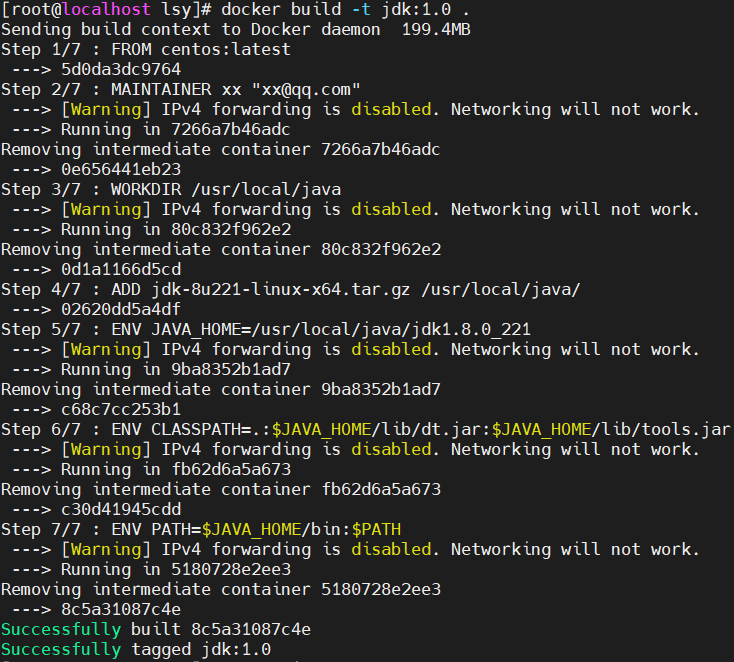Click the IPv4 forwarding warning under Step 7/7
This screenshot has width=734, height=662.
tap(356, 550)
